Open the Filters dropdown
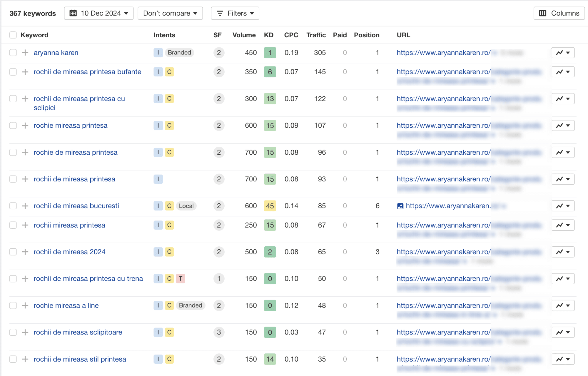 pos(235,13)
